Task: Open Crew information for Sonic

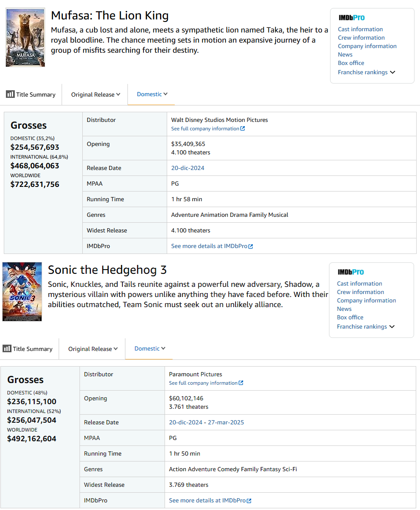Action: (x=360, y=292)
